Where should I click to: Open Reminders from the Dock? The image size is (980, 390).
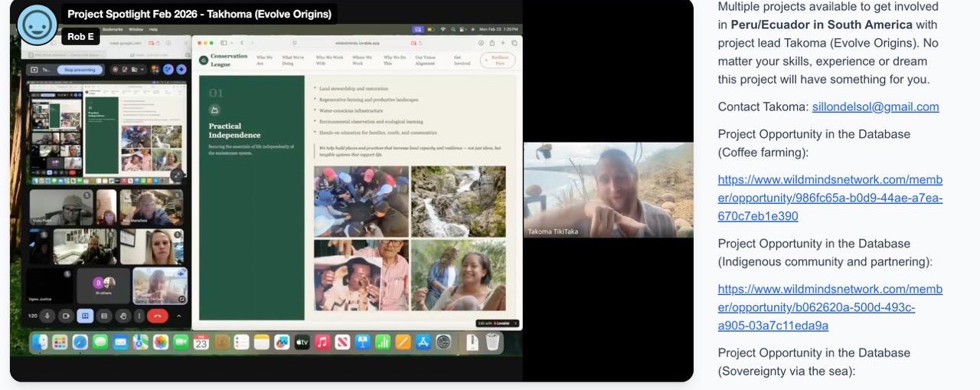click(x=241, y=342)
